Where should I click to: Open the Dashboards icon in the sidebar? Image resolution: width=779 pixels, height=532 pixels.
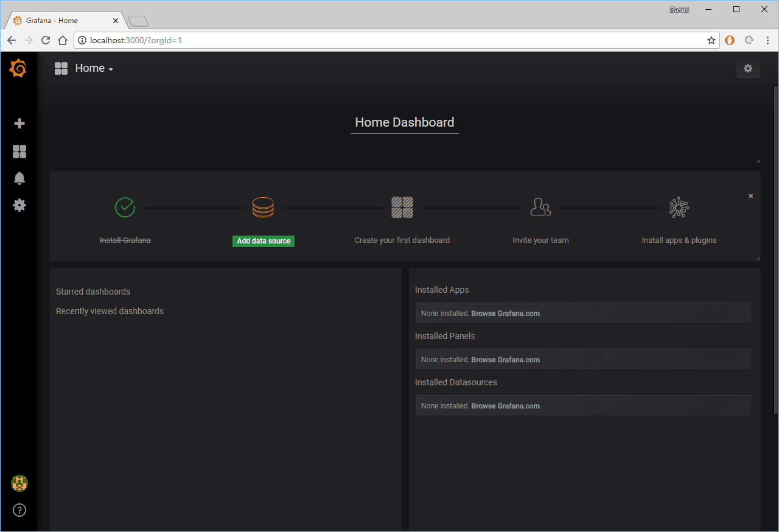[19, 152]
